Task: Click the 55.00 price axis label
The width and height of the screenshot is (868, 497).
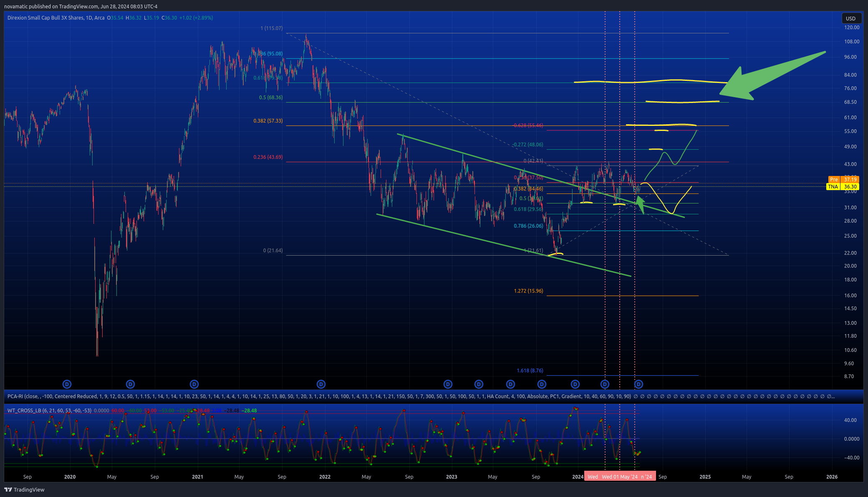Action: (850, 131)
